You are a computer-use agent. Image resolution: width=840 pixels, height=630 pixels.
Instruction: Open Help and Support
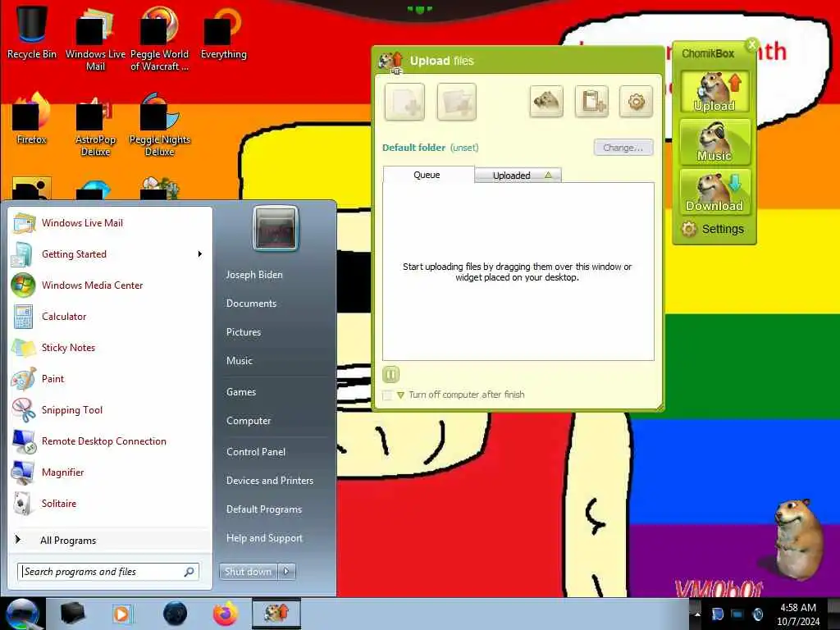[265, 538]
